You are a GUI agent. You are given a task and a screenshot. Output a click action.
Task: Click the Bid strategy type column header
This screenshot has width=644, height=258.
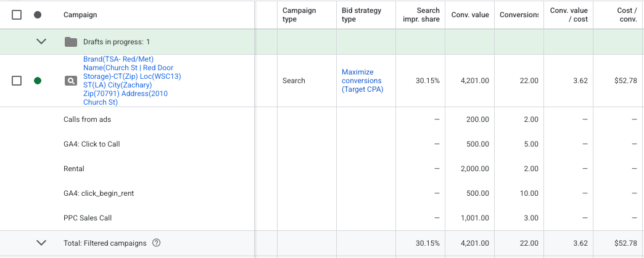[x=361, y=15]
